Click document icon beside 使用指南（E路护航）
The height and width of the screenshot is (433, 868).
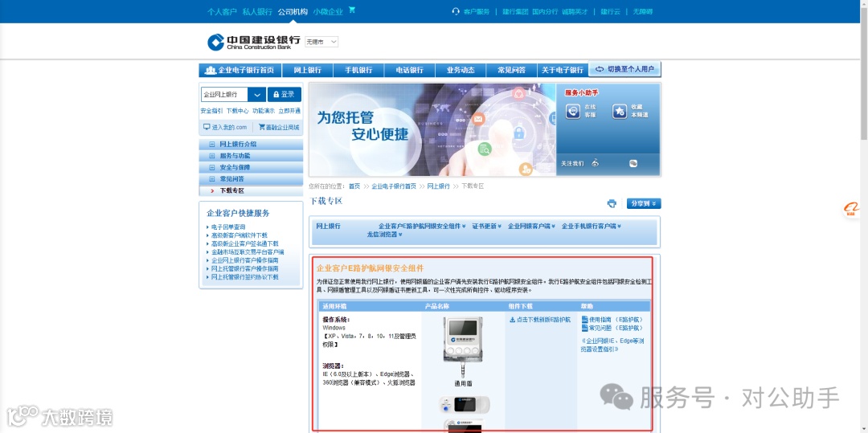pyautogui.click(x=585, y=320)
